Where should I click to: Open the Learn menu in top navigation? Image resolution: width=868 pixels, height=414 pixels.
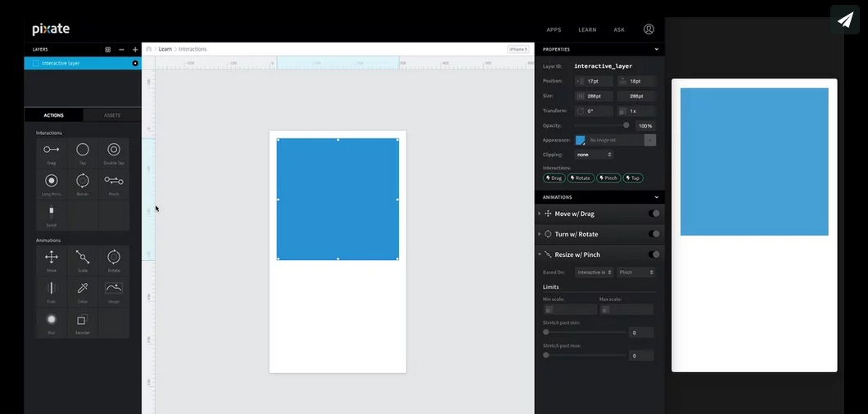click(587, 30)
